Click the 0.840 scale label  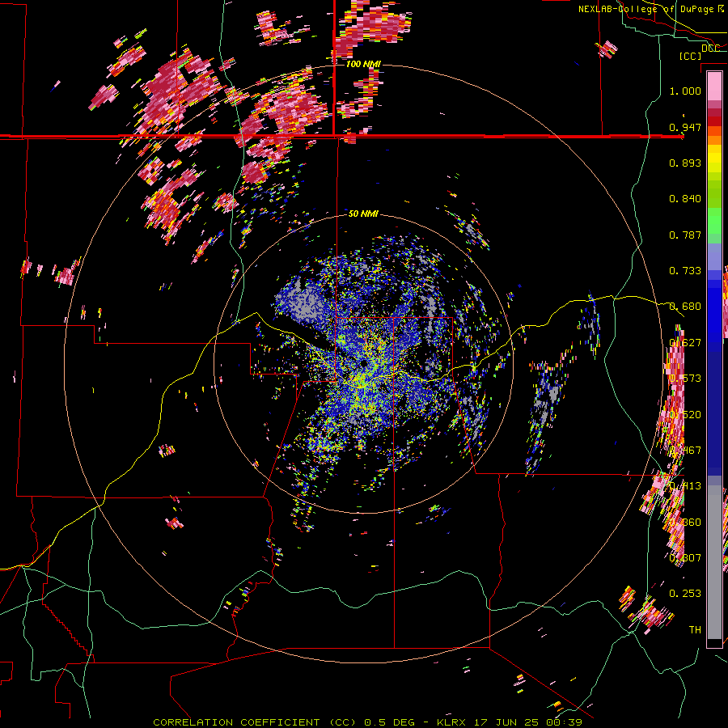pyautogui.click(x=685, y=199)
